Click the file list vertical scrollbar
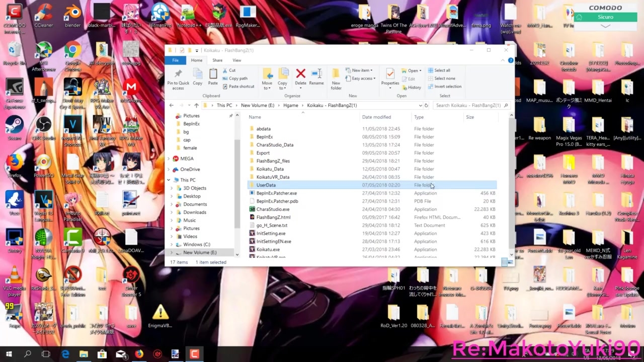644x362 pixels. (x=512, y=184)
